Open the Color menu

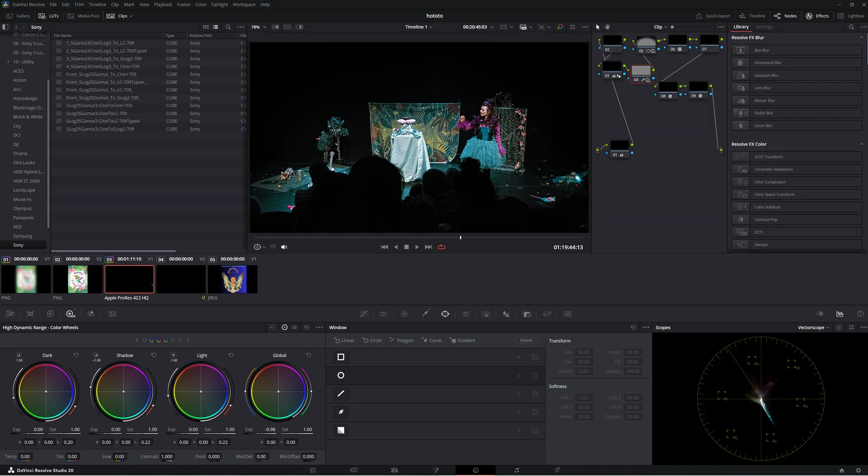point(201,4)
